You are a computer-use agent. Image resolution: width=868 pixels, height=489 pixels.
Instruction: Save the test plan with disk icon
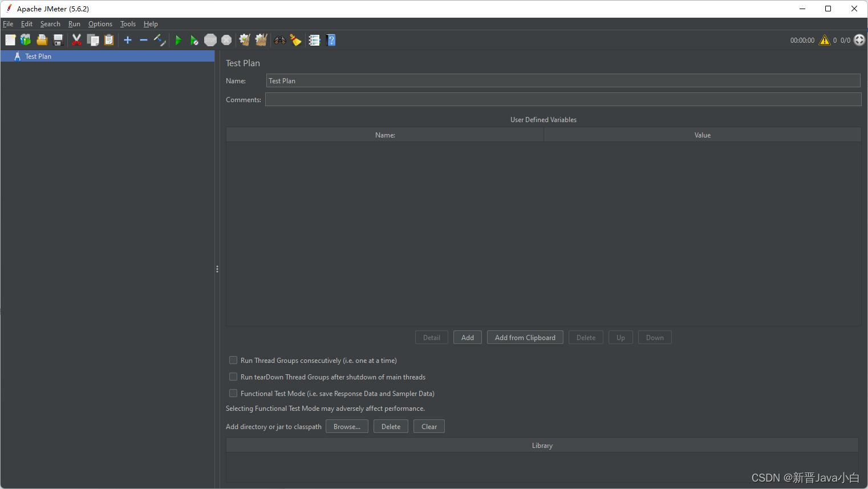[58, 40]
